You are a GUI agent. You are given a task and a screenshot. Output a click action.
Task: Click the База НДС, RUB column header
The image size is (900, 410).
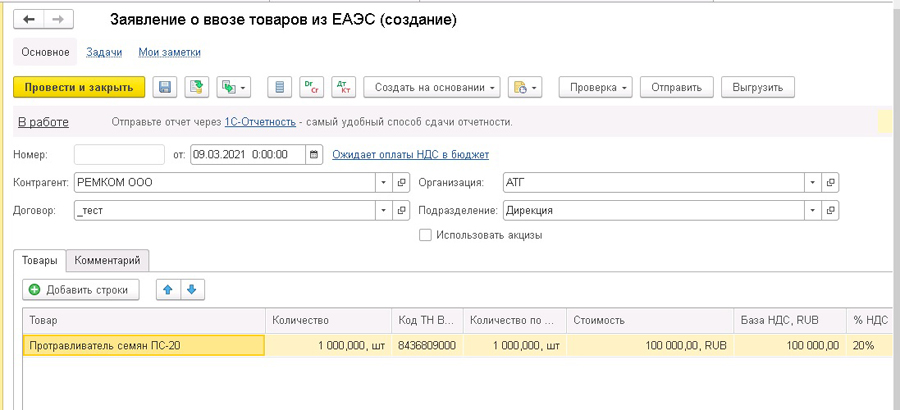tap(790, 320)
